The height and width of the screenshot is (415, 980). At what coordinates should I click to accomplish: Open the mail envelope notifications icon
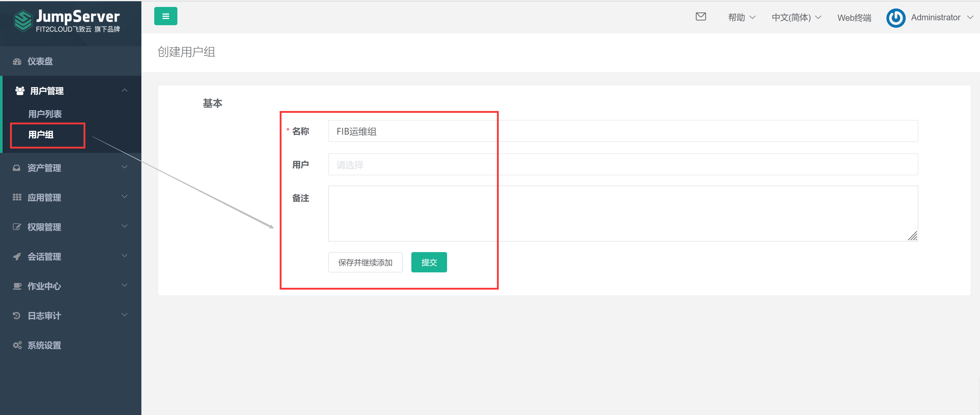[700, 17]
